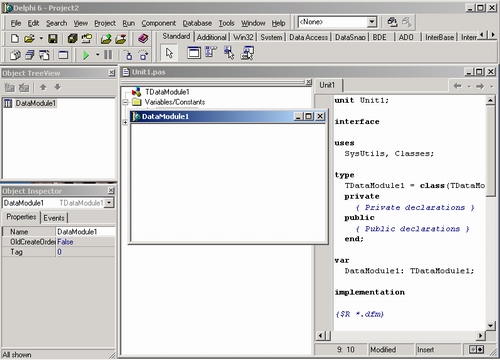Click the Open file folder icon
500x360 pixels.
tap(29, 39)
